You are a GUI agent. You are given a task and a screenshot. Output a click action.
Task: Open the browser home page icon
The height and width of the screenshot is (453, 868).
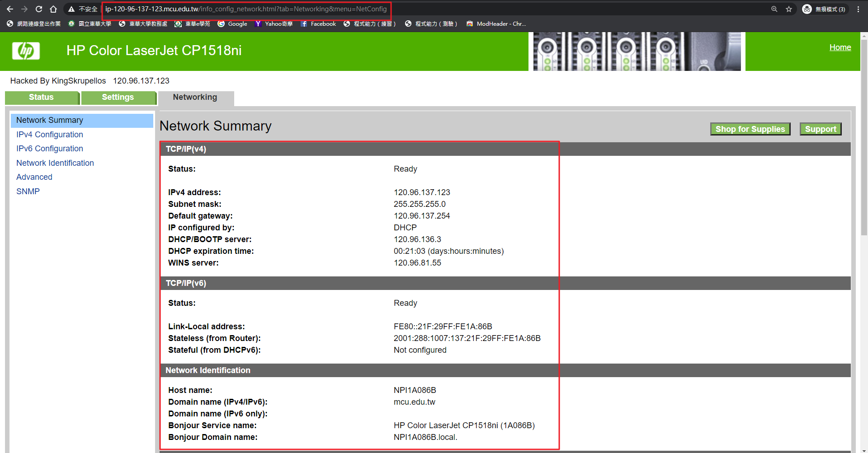pos(53,9)
